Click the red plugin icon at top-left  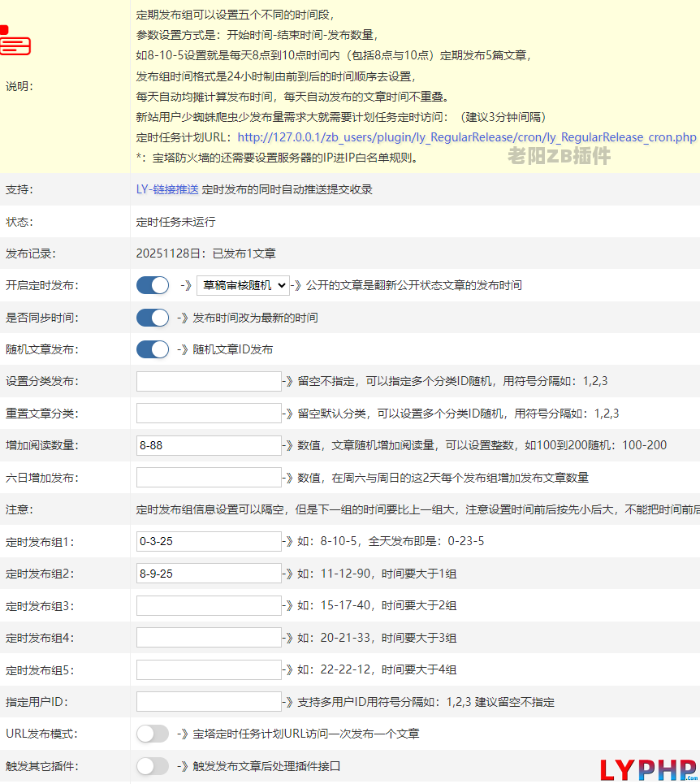click(x=15, y=41)
